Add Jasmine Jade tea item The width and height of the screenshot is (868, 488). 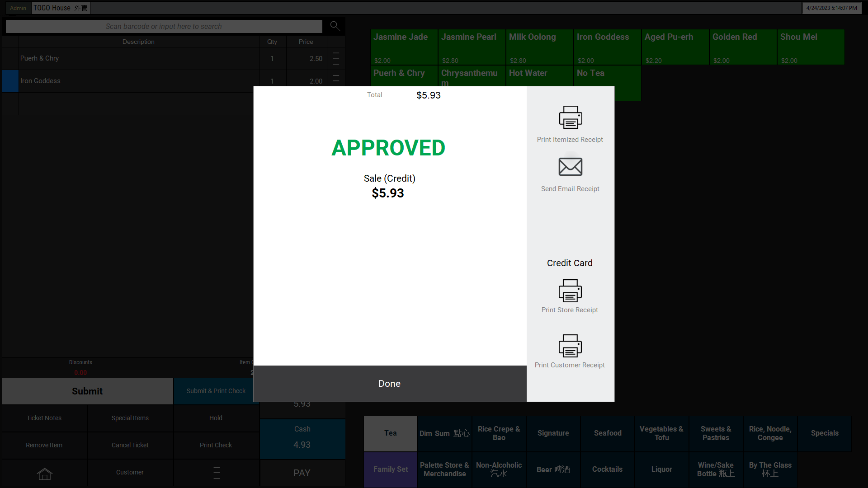tap(404, 47)
